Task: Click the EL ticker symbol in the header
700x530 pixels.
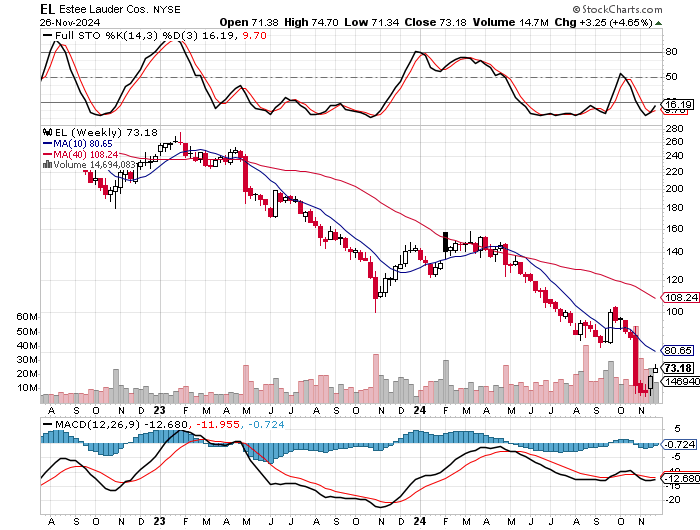Action: coord(48,9)
